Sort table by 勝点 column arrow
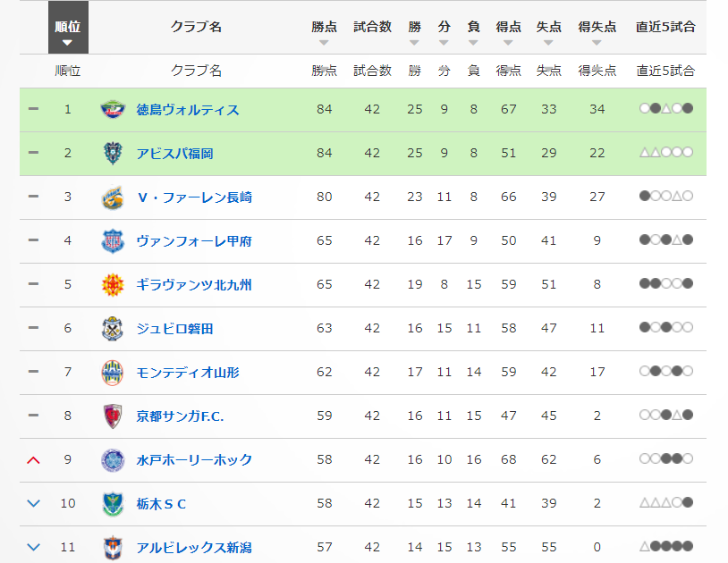This screenshot has width=728, height=563. point(324,43)
